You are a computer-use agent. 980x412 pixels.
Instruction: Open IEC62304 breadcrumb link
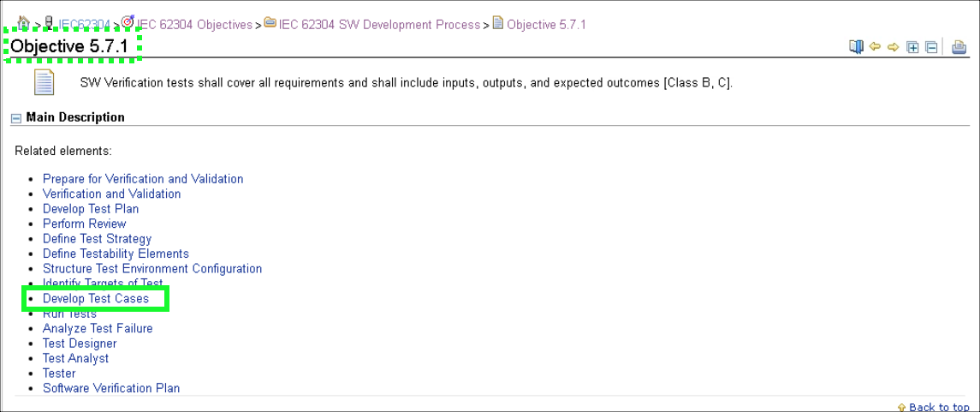click(x=84, y=25)
